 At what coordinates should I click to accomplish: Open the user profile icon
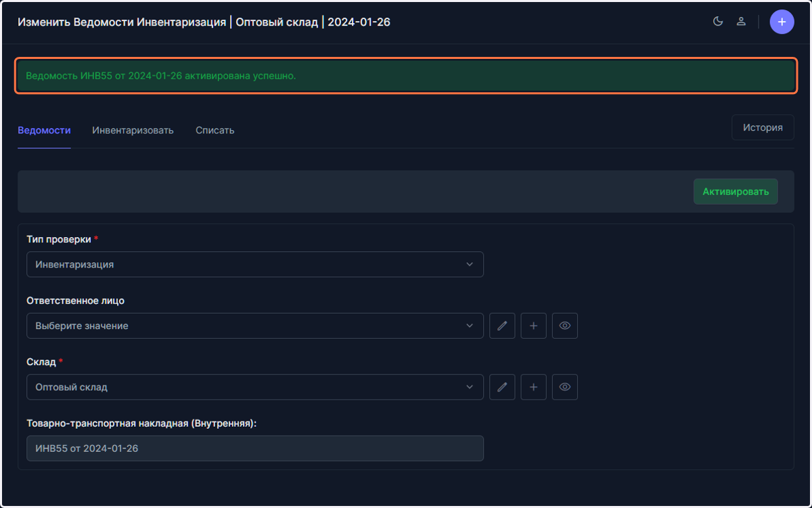741,22
